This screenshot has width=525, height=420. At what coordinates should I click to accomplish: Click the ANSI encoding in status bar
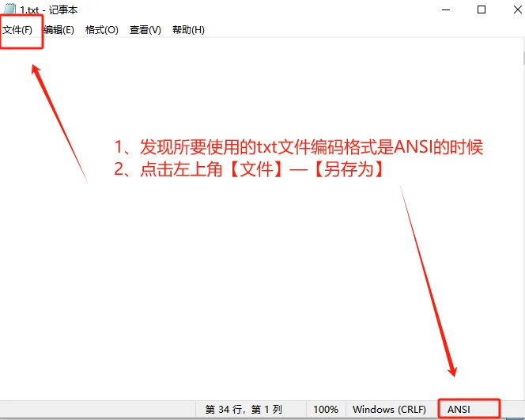pyautogui.click(x=459, y=409)
